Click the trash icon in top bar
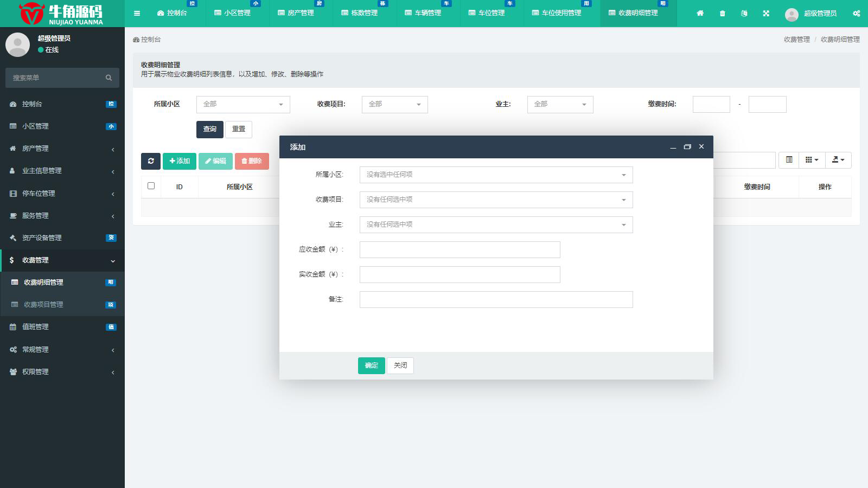The width and height of the screenshot is (868, 488). [722, 13]
